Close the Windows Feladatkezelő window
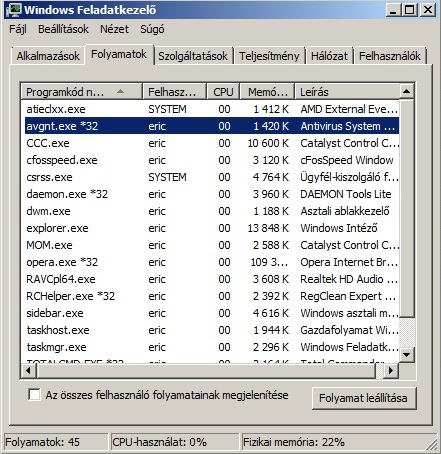This screenshot has width=441, height=454. point(428,10)
